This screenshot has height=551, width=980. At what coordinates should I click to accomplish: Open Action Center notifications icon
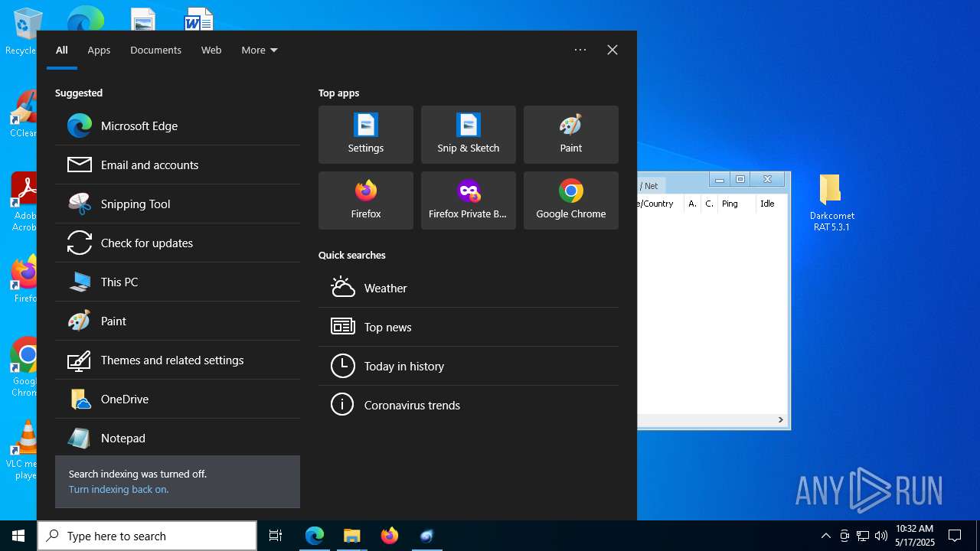click(955, 536)
